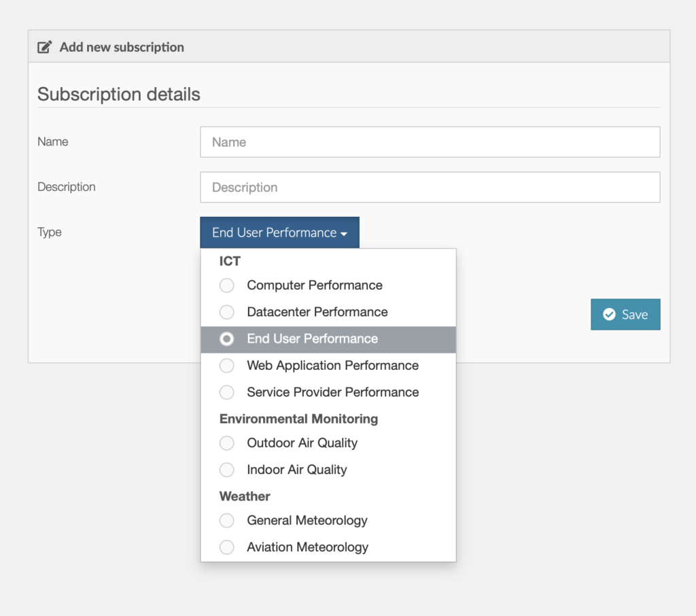Click the Environmental Monitoring group heading
Screen dimensions: 696x616
(299, 419)
